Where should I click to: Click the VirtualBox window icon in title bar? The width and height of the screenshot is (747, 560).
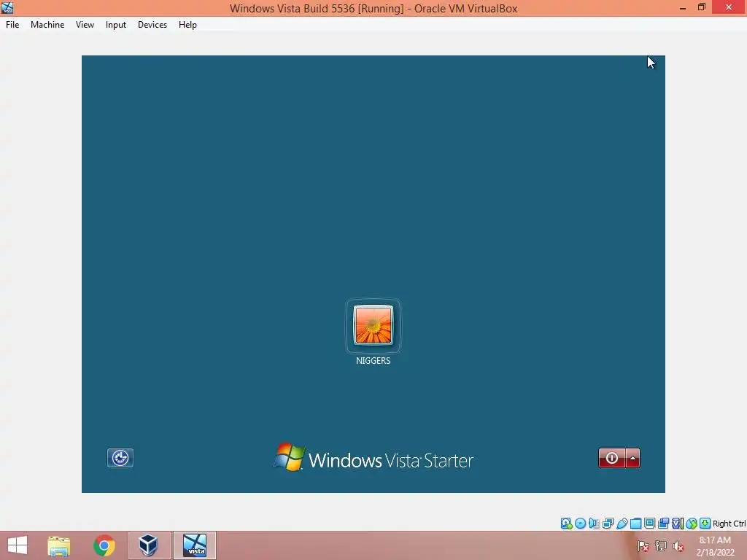(7, 7)
